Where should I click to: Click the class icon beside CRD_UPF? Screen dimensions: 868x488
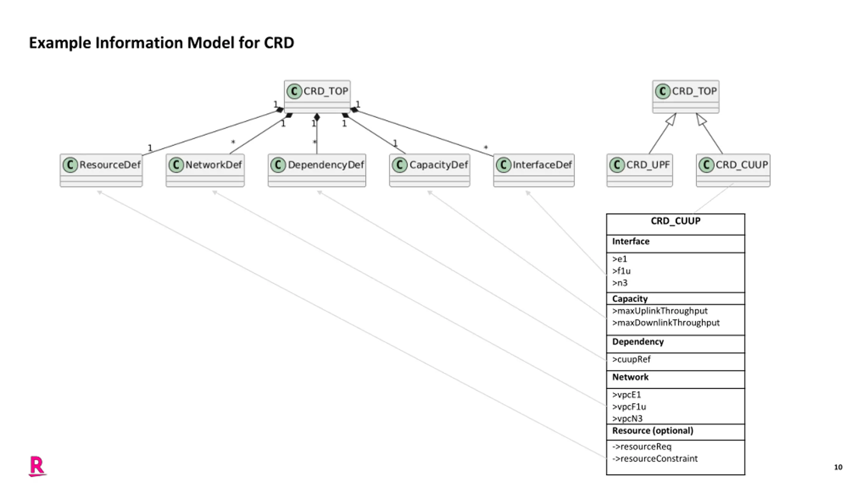point(617,165)
